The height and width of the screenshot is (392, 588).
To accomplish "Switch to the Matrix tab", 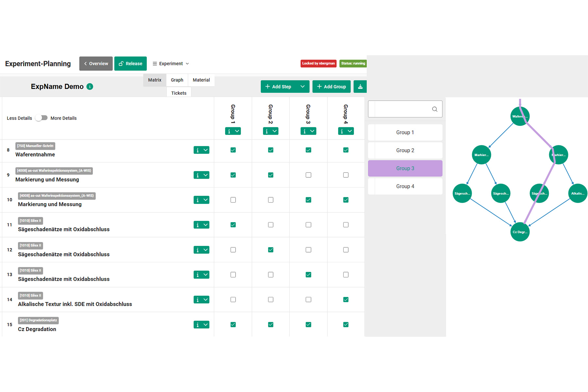I will [155, 80].
